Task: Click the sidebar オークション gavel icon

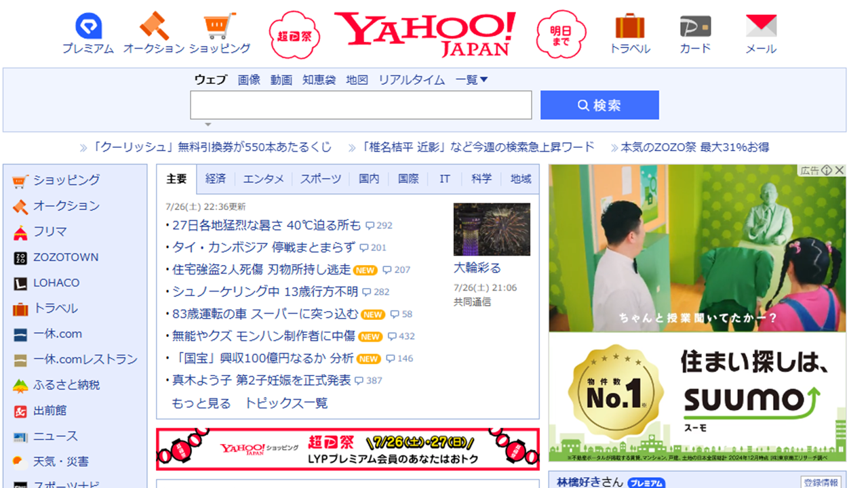Action: (20, 206)
